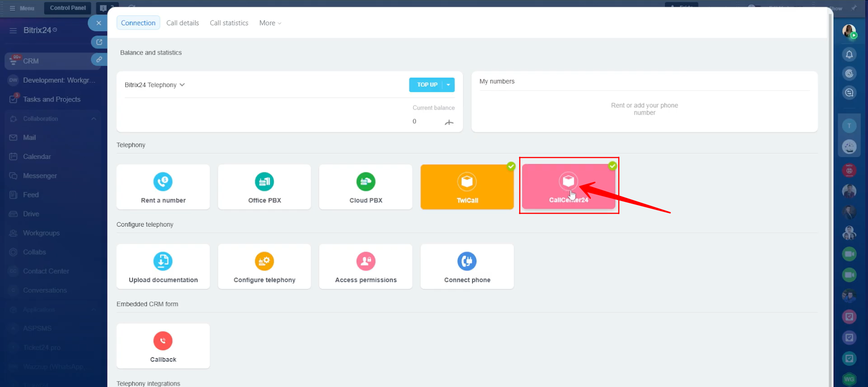The width and height of the screenshot is (868, 387).
Task: Click the TOP UP button
Action: tap(426, 85)
